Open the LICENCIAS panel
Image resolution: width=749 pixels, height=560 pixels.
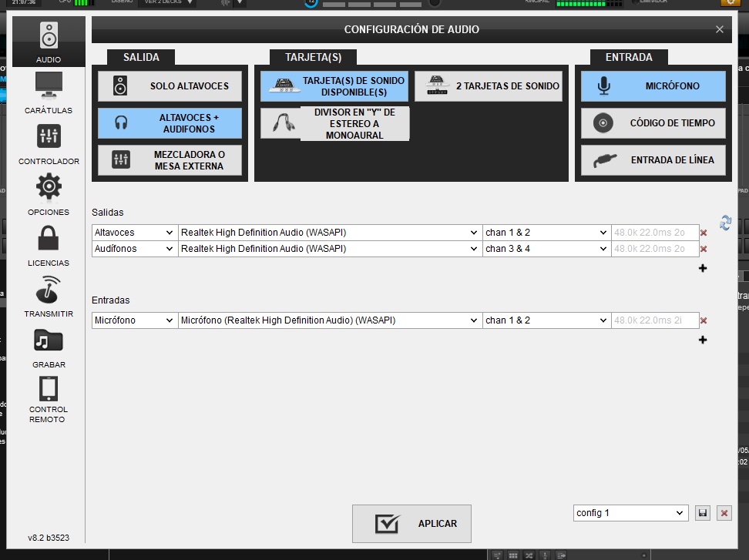(x=48, y=245)
